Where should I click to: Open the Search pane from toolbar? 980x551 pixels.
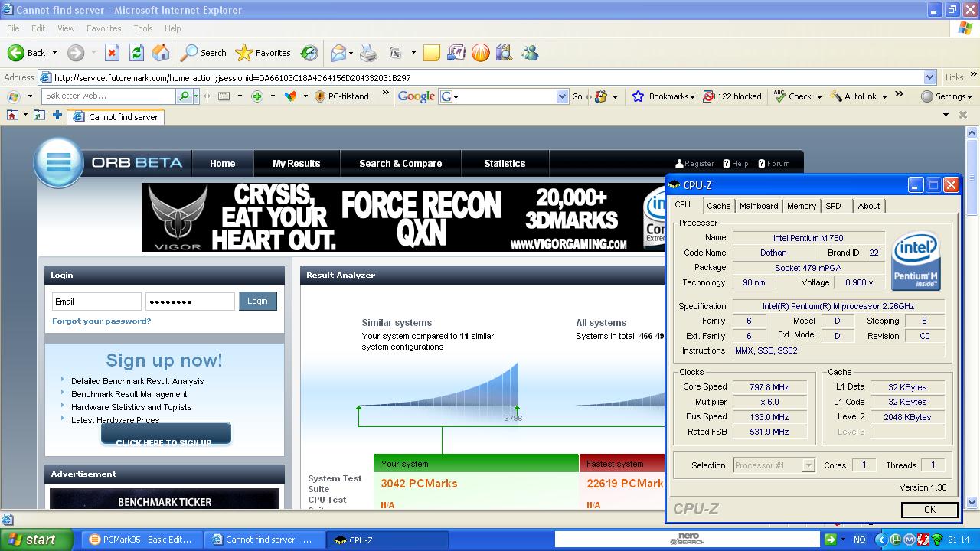pyautogui.click(x=204, y=53)
